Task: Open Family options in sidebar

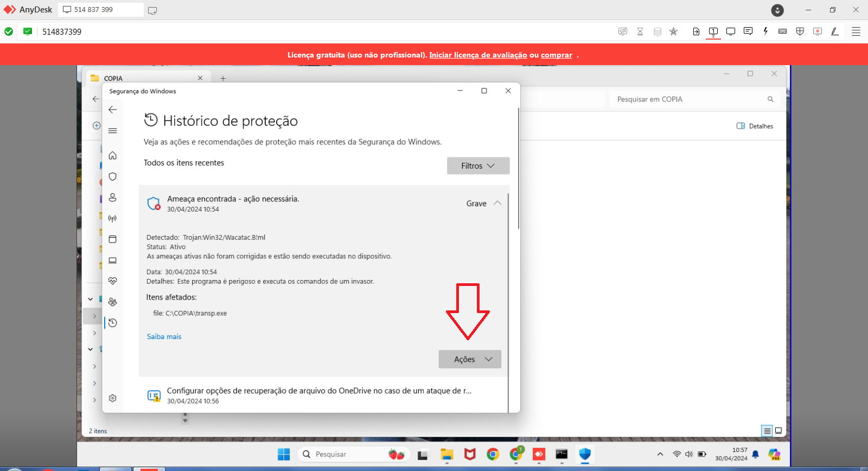Action: pyautogui.click(x=113, y=302)
